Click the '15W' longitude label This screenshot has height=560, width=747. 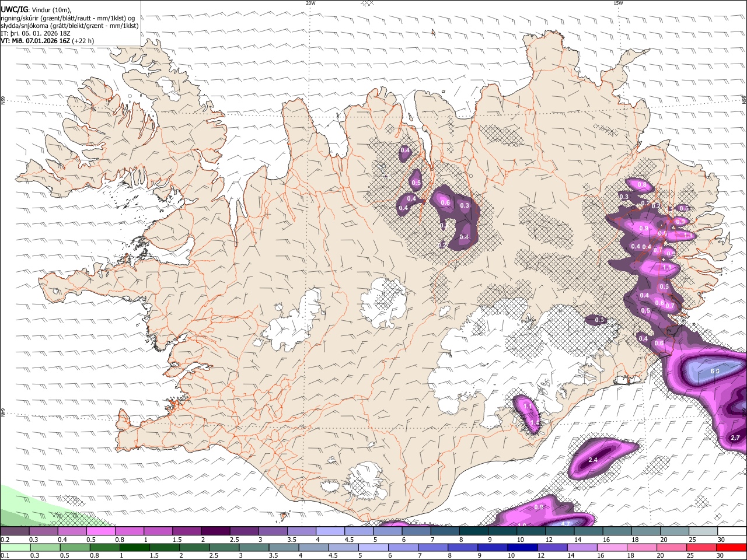click(x=618, y=3)
